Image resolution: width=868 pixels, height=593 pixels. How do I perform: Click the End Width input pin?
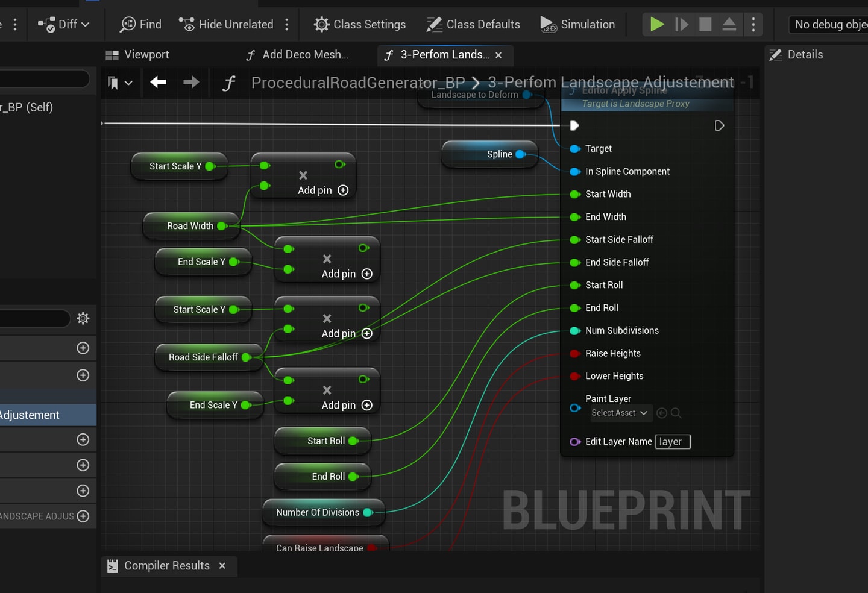(575, 217)
